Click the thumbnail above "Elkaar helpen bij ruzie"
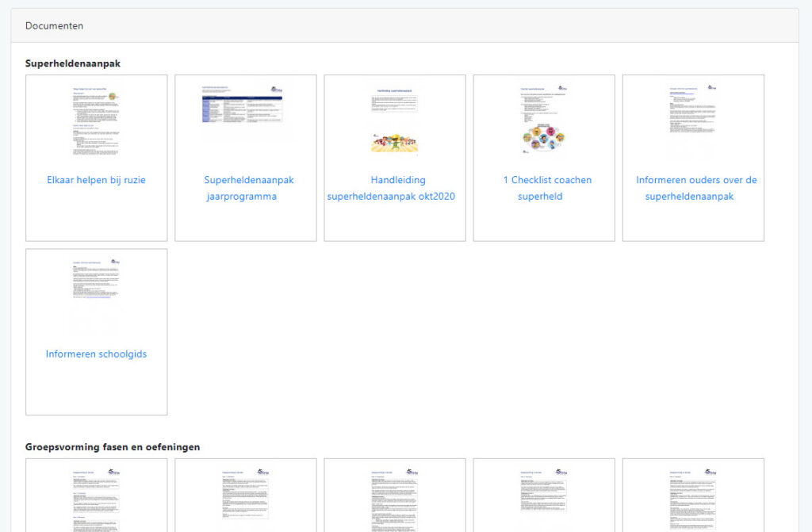812x532 pixels. pos(96,122)
